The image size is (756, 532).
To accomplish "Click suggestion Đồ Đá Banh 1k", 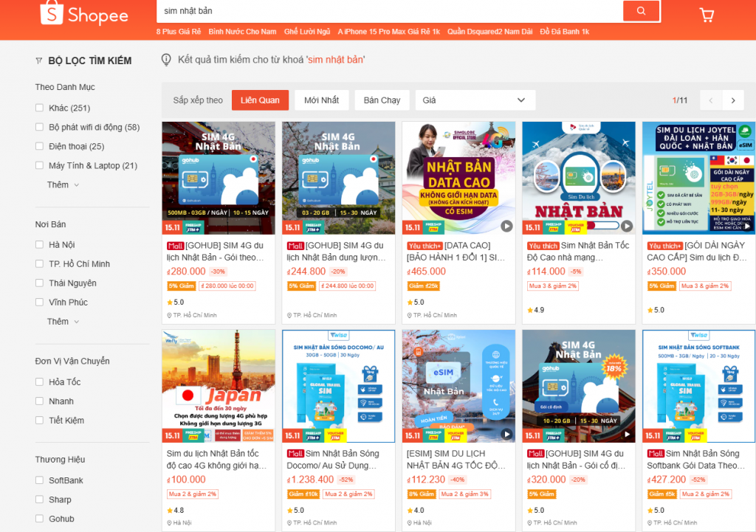I will 565,32.
